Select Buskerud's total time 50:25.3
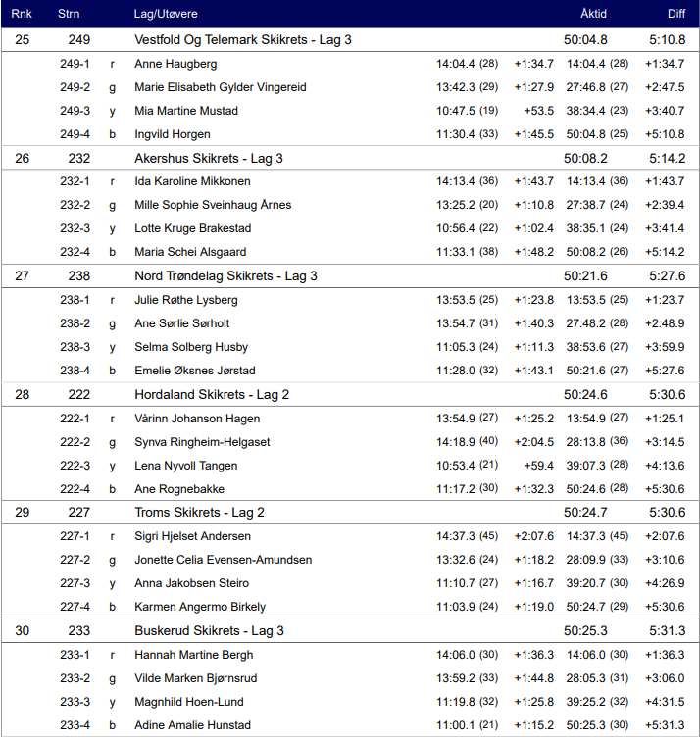Screen dimensions: 700x743 point(585,631)
